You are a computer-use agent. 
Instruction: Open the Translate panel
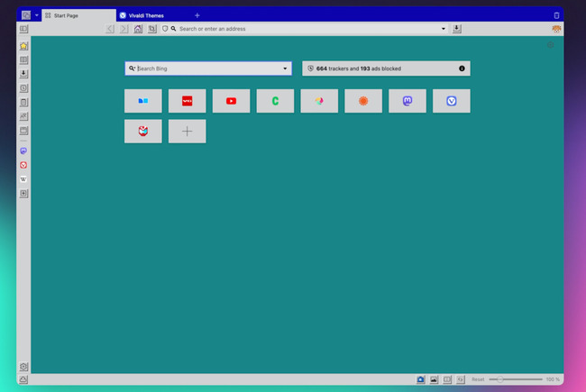(23, 116)
